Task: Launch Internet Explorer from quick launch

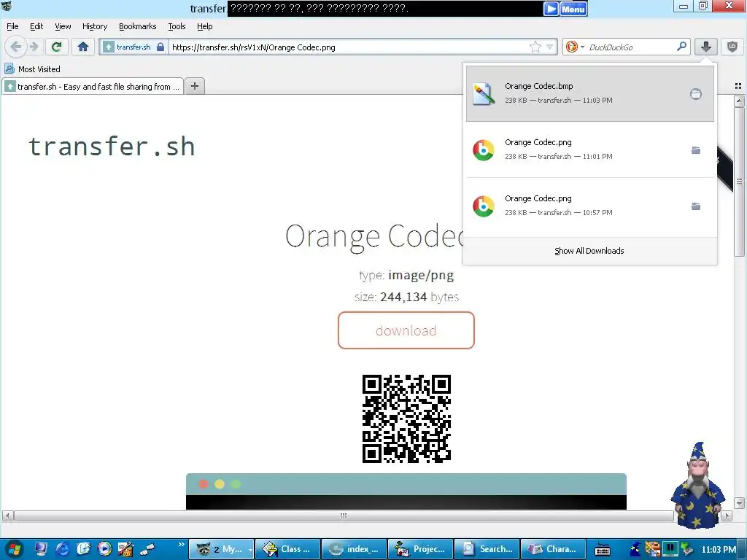Action: coord(63,549)
